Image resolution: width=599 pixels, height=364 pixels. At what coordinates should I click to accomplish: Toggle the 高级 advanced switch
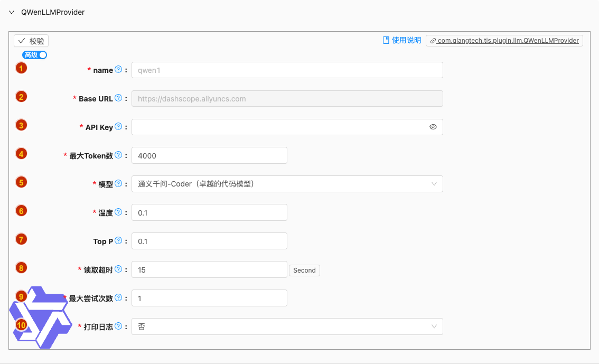click(35, 55)
